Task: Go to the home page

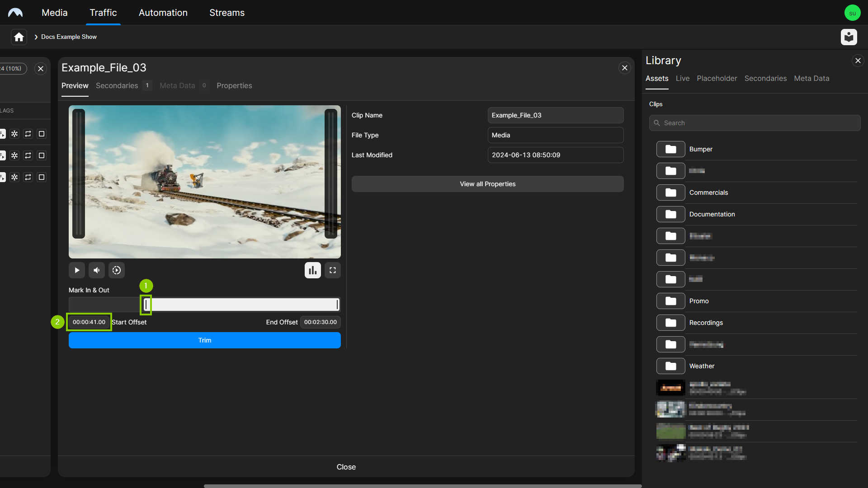Action: pyautogui.click(x=19, y=37)
